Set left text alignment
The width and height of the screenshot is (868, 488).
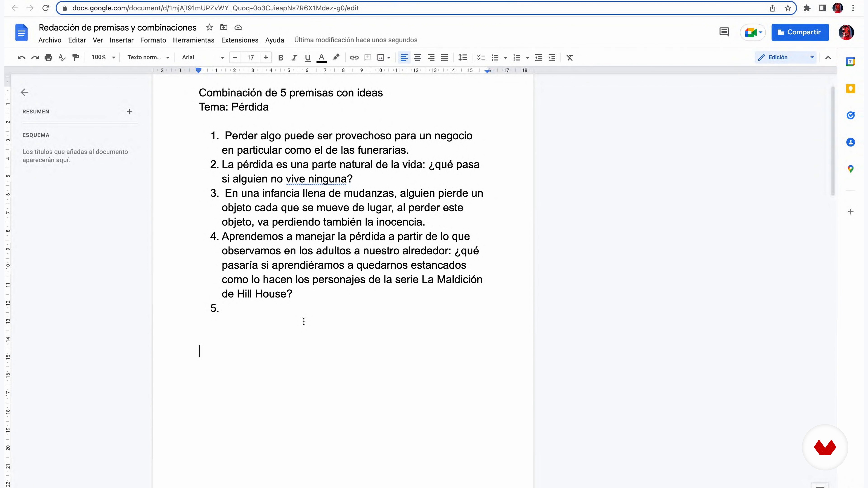[404, 58]
